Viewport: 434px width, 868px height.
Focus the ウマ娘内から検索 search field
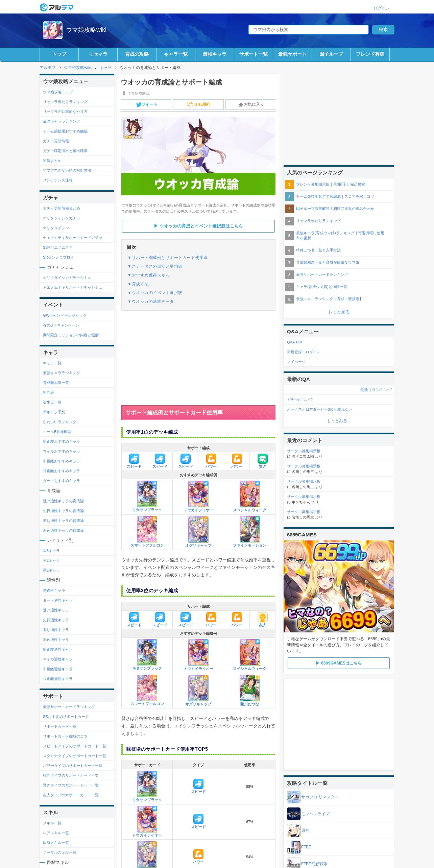click(308, 30)
